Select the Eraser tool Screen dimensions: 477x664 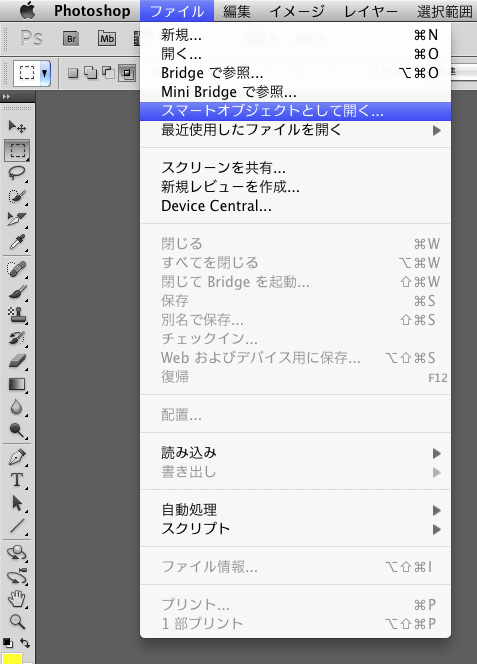[x=17, y=361]
